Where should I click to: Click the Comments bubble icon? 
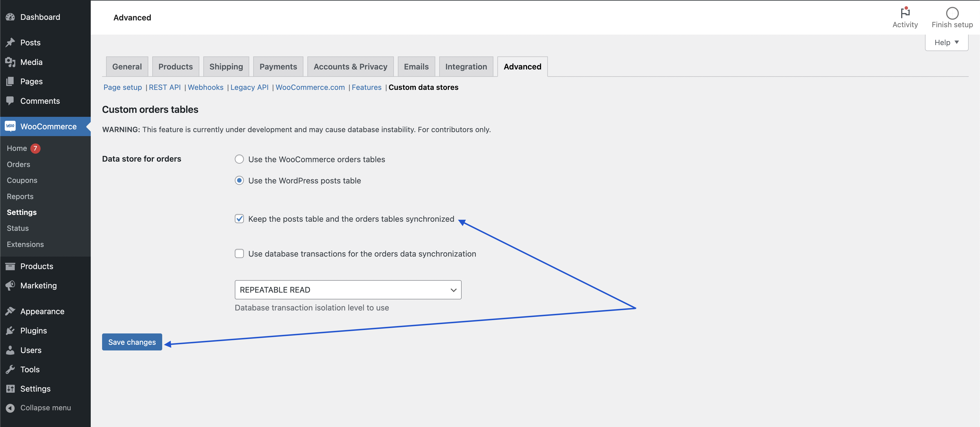tap(10, 101)
